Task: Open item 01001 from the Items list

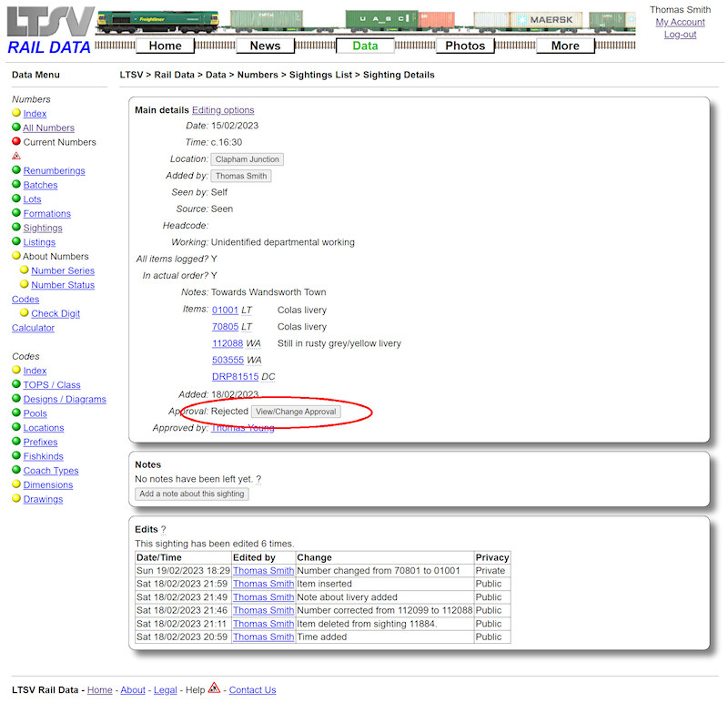Action: (226, 309)
